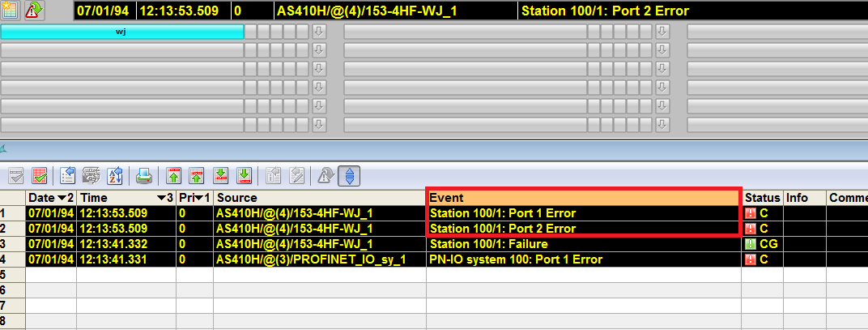This screenshot has height=330, width=868.
Task: Click date cell of the PN-IO system row
Action: (51, 259)
